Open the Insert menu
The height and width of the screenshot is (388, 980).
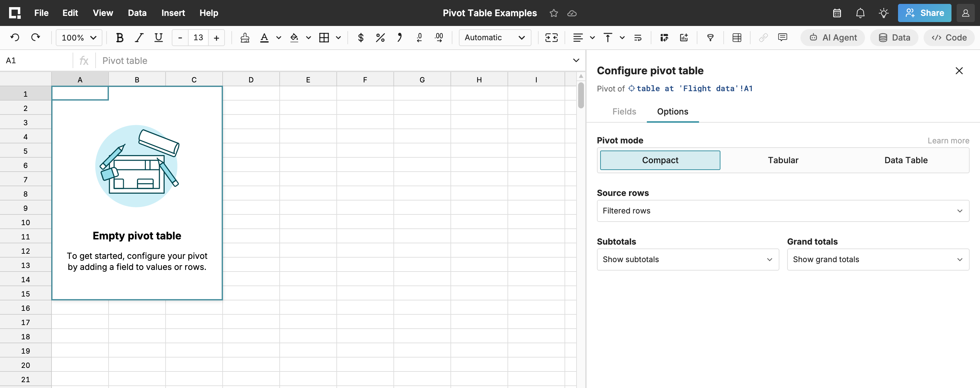point(173,13)
